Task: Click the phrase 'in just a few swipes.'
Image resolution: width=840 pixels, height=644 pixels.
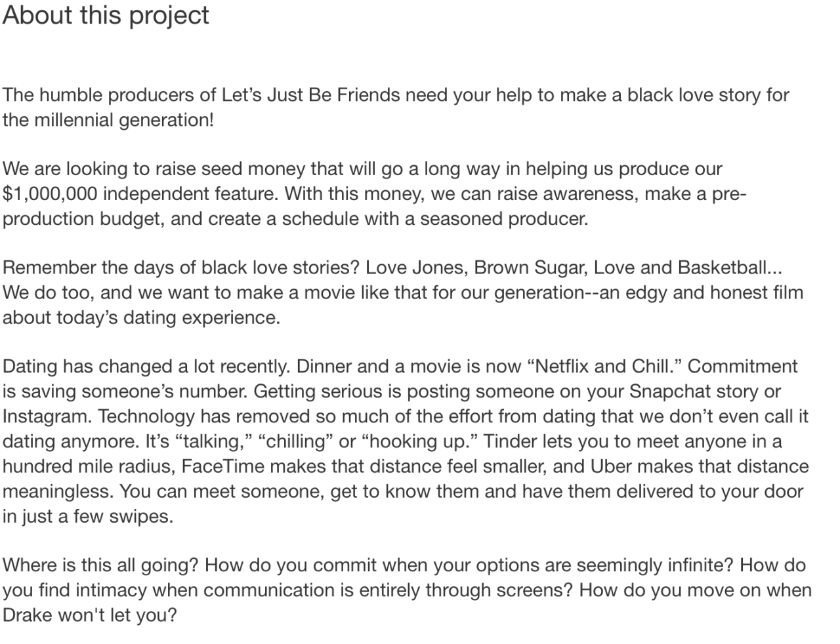Action: coord(88,517)
